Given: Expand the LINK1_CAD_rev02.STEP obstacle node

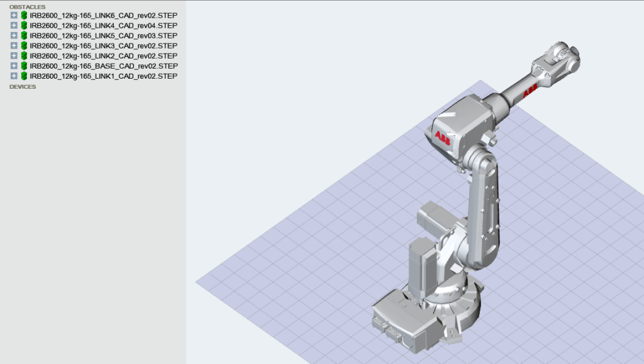Looking at the screenshot, I should (x=14, y=76).
